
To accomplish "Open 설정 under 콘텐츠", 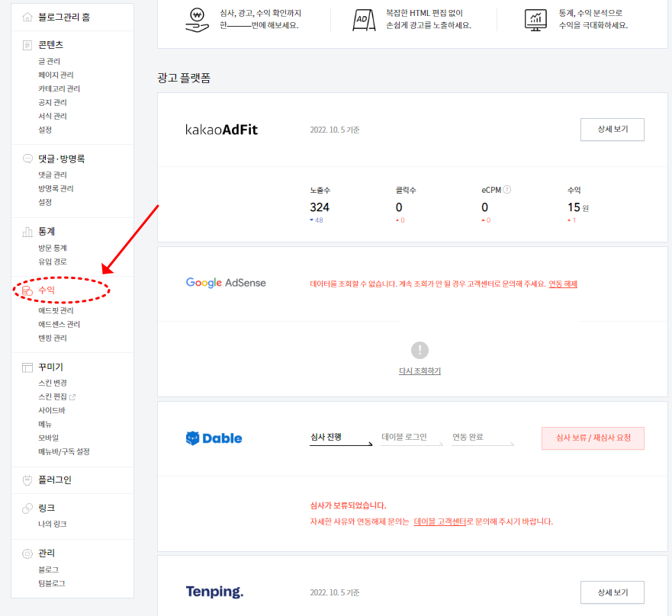I will pyautogui.click(x=45, y=130).
